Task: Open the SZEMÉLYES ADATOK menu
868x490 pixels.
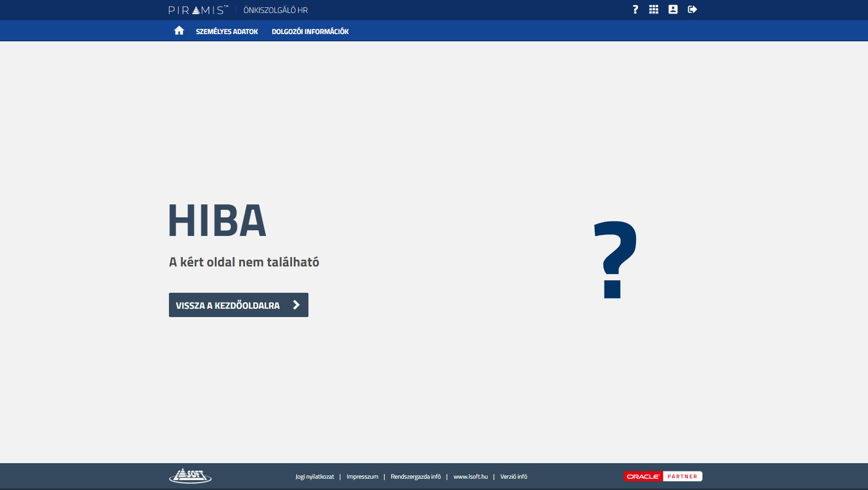Action: pos(227,31)
